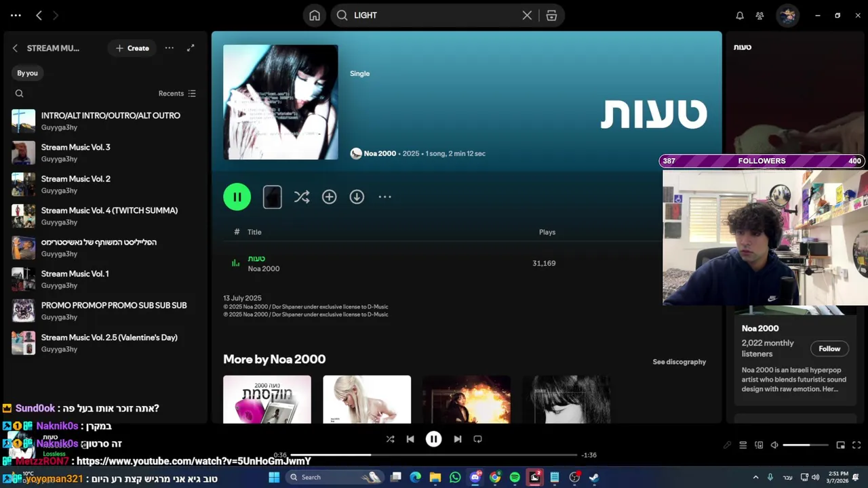Screen dimensions: 868x488
Task: Collapse library with back chevron
Action: (x=15, y=48)
